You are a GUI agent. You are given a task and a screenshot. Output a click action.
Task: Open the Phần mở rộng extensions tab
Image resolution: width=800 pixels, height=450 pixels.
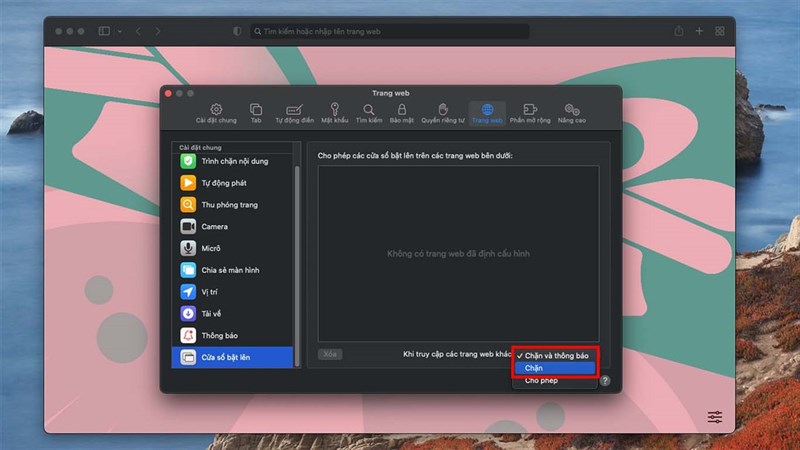pos(530,113)
